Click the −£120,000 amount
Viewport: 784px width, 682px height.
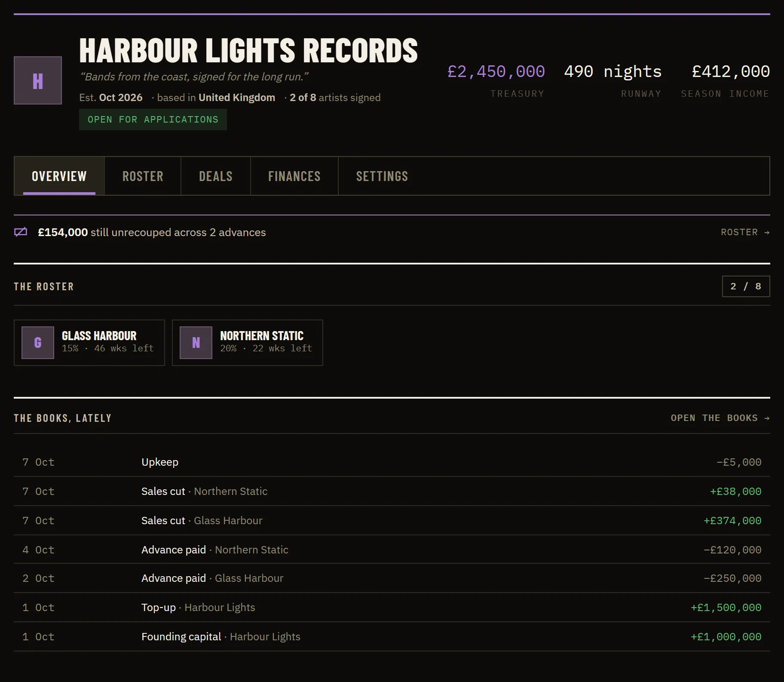732,550
